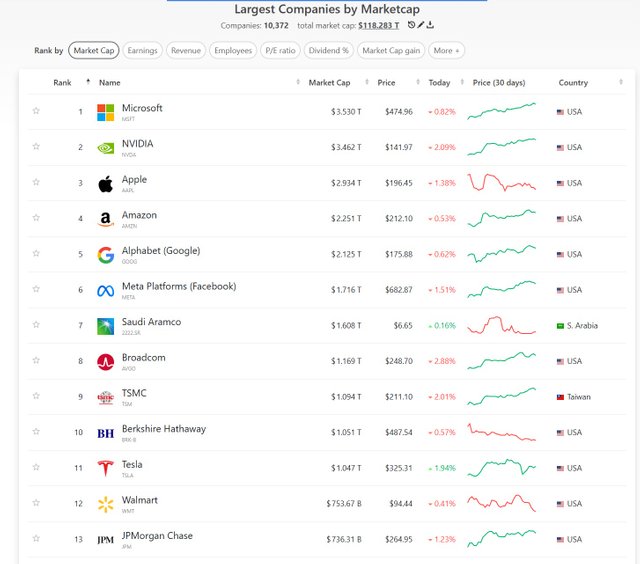Click the Price (30 days) column header

pyautogui.click(x=499, y=82)
